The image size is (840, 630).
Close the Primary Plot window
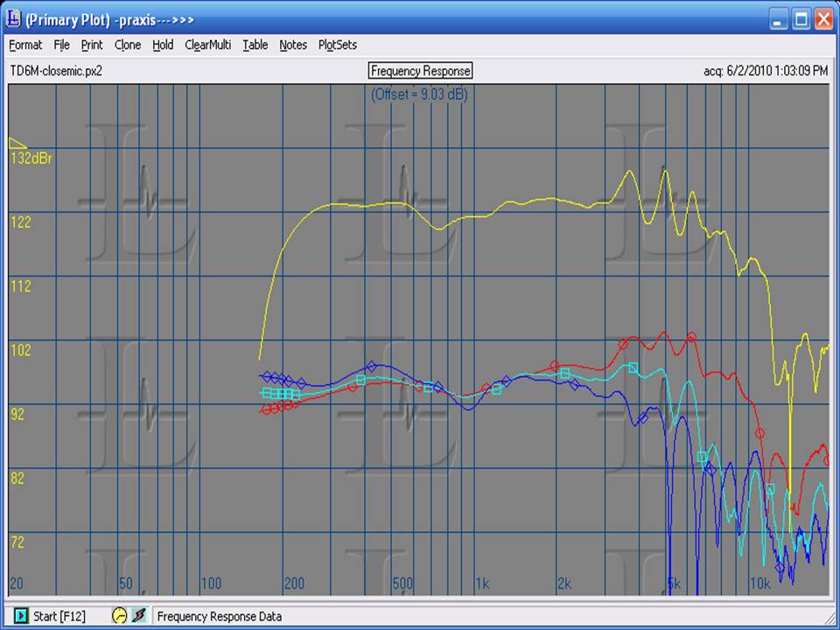coord(824,20)
